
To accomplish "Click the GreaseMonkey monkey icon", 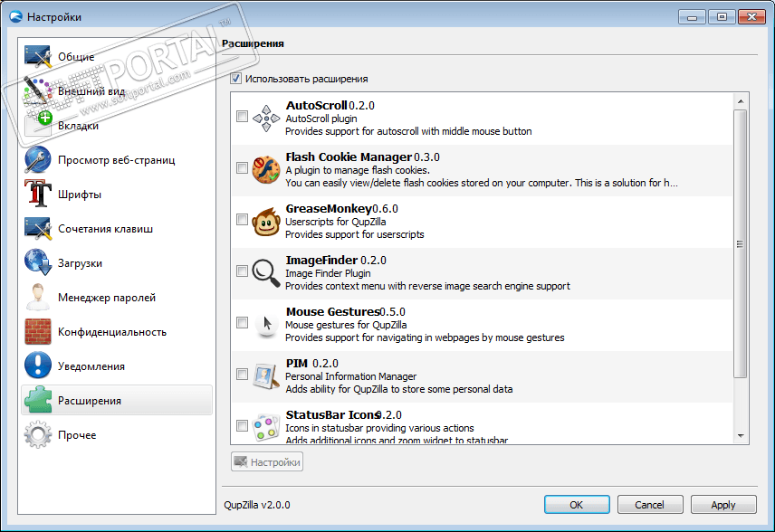I will click(266, 222).
